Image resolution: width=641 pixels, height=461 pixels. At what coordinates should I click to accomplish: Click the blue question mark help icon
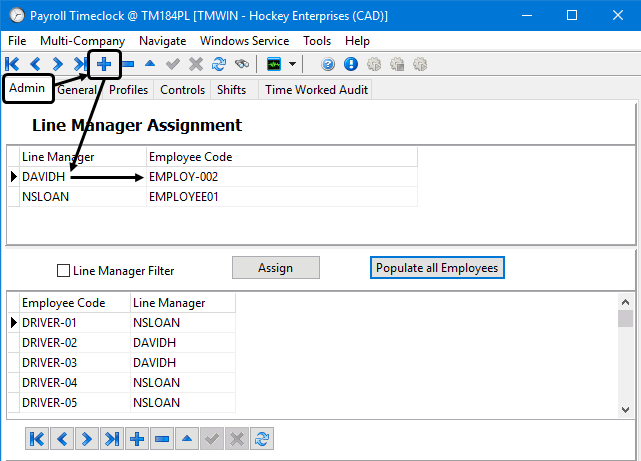click(328, 63)
